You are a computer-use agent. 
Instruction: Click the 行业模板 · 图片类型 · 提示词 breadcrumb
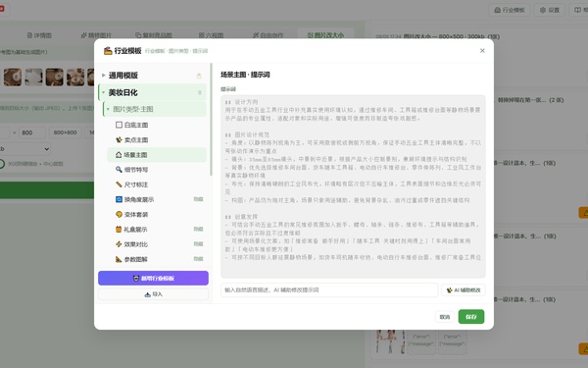176,51
